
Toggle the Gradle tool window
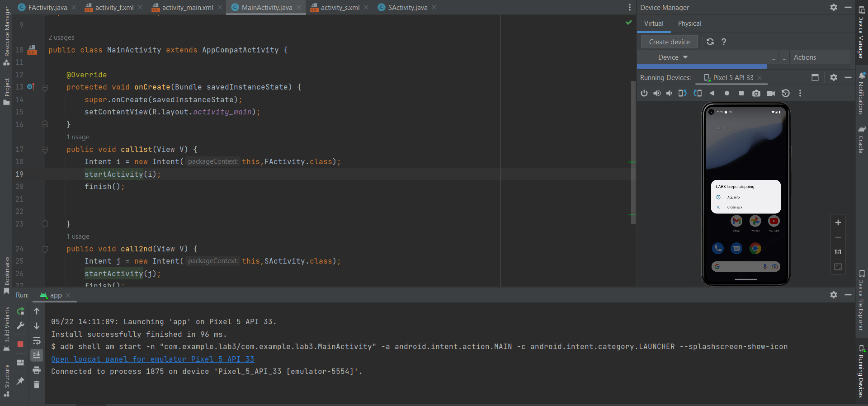click(x=862, y=140)
